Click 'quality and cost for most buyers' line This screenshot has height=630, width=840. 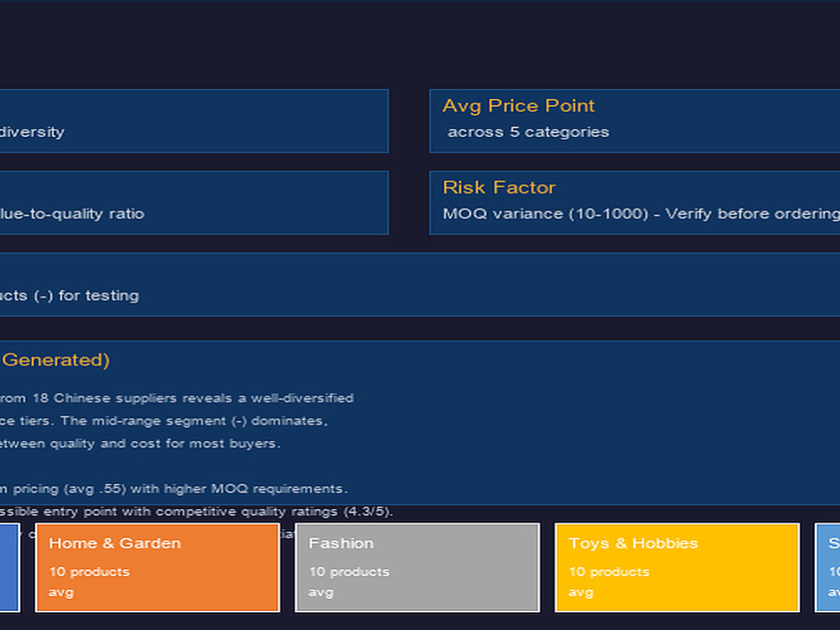pyautogui.click(x=140, y=444)
